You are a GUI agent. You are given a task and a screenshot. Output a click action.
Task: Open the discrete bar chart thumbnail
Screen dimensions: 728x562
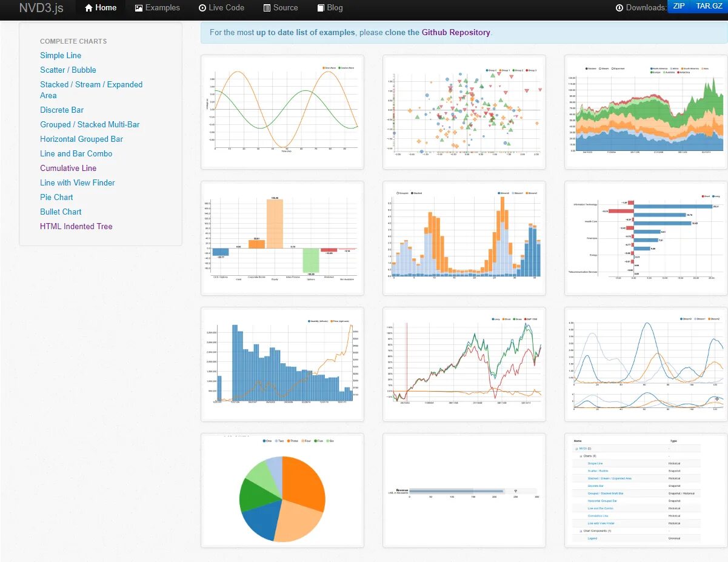coord(282,238)
